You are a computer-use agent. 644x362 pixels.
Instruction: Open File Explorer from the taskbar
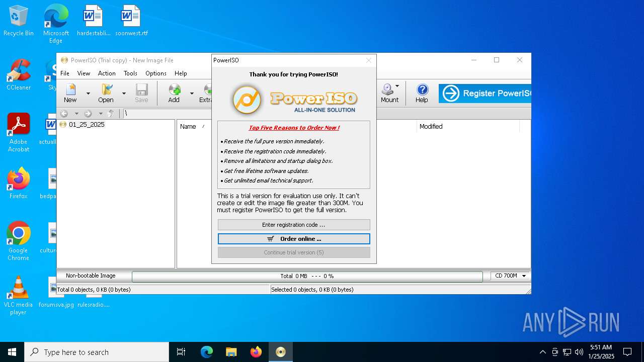click(231, 352)
